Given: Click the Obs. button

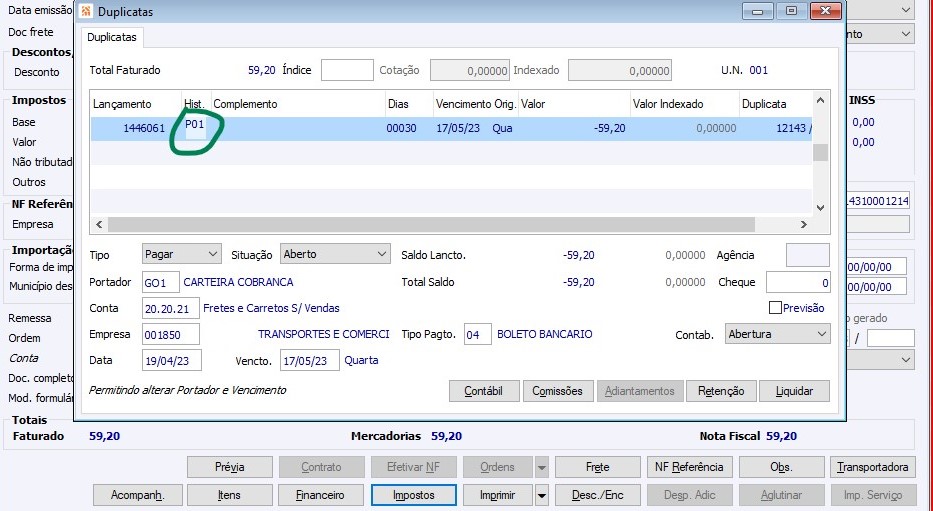Looking at the screenshot, I should (x=781, y=467).
